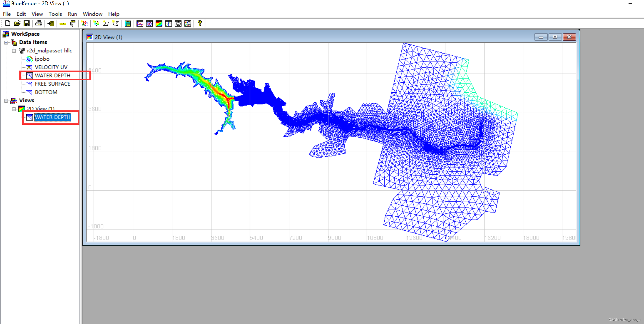Click the New file toolbar icon
The width and height of the screenshot is (644, 324).
(x=8, y=24)
